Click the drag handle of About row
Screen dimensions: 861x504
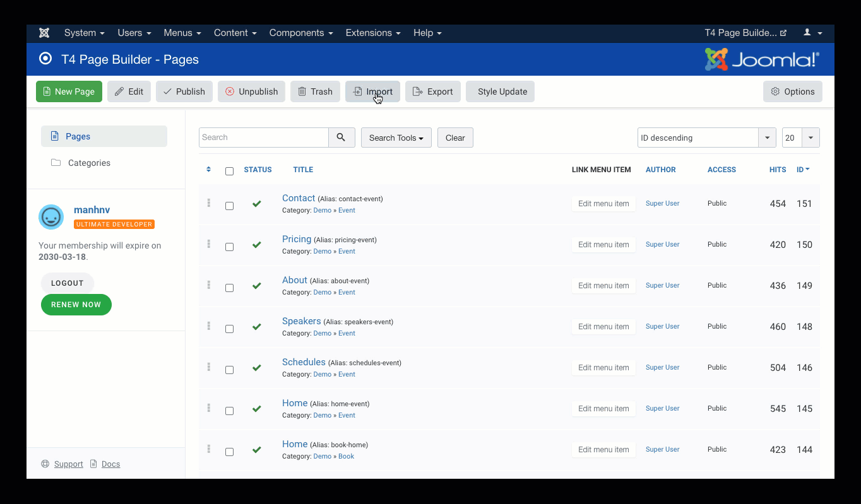208,285
